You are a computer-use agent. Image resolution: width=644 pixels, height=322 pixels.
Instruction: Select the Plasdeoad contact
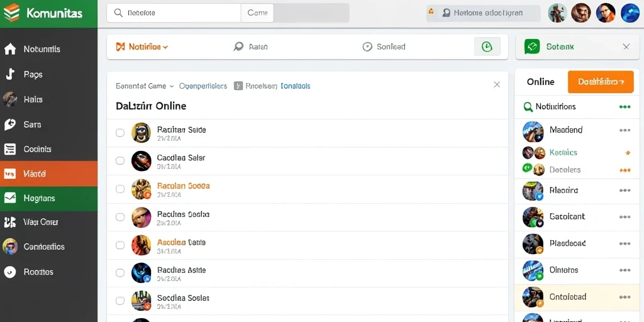577,243
